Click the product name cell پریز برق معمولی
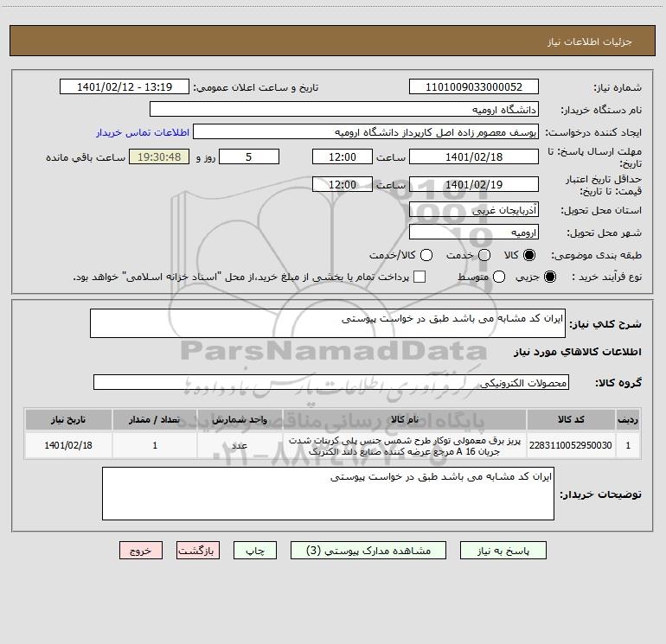The image size is (666, 644). tap(405, 445)
